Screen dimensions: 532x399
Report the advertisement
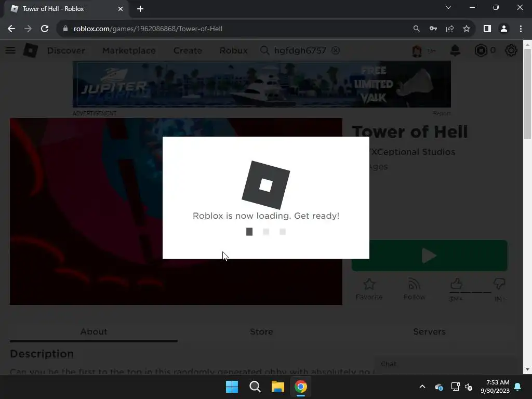pyautogui.click(x=442, y=113)
